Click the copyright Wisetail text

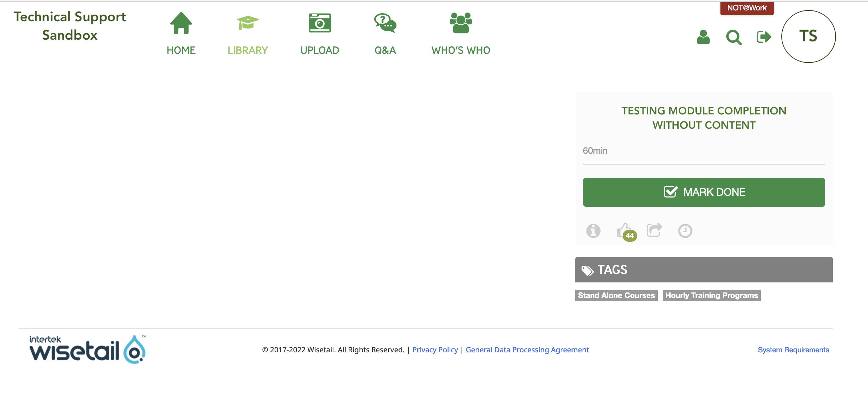tap(333, 350)
